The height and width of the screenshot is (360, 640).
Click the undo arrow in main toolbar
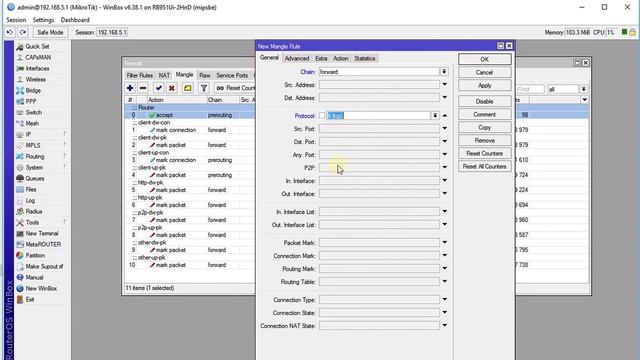tap(10, 32)
